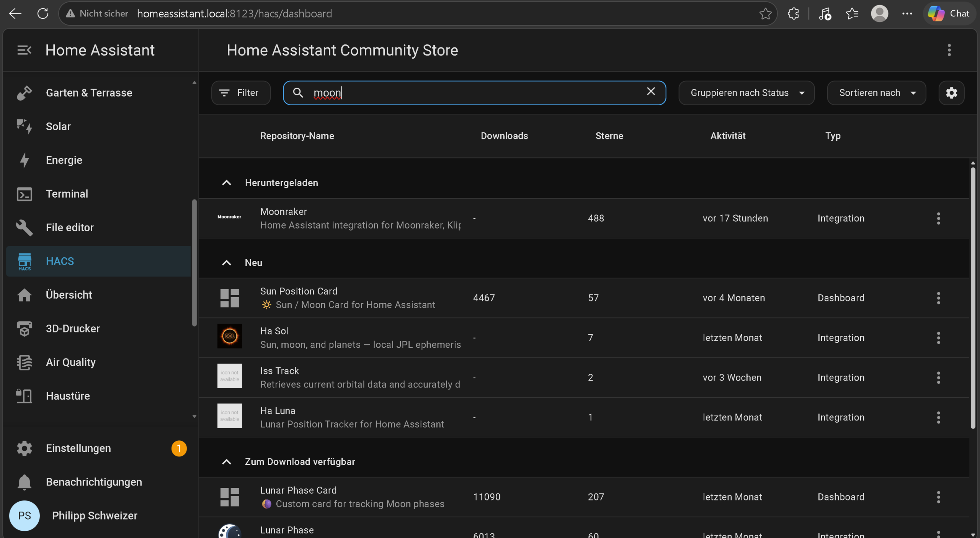980x538 pixels.
Task: Click the Moonraker logo thumbnail
Action: pos(229,217)
